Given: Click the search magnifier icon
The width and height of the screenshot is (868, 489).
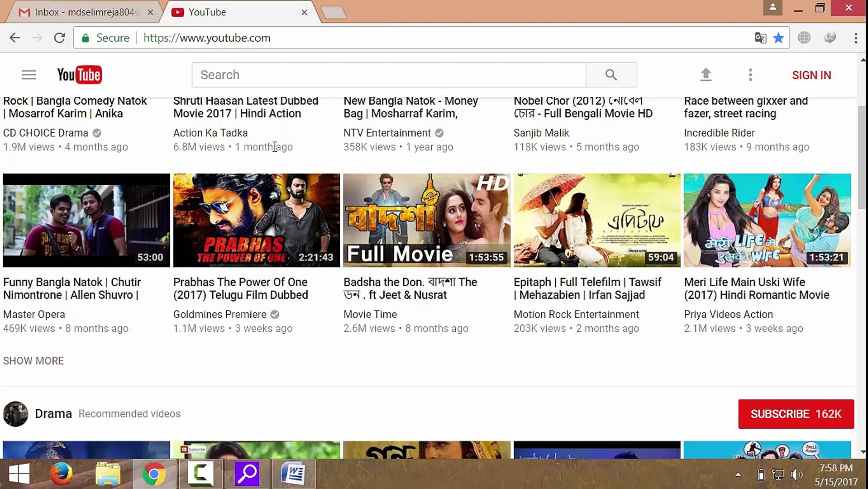Looking at the screenshot, I should coord(611,75).
